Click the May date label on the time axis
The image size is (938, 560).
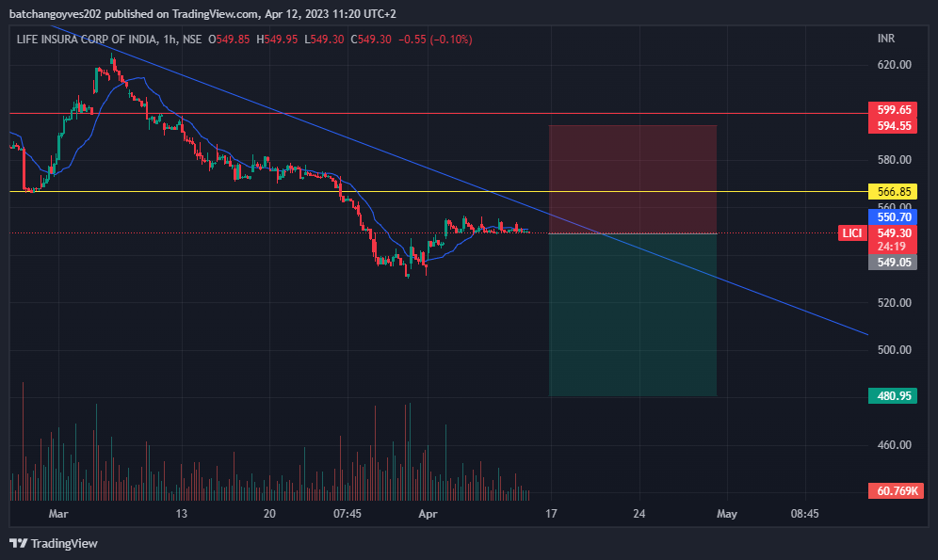(727, 513)
